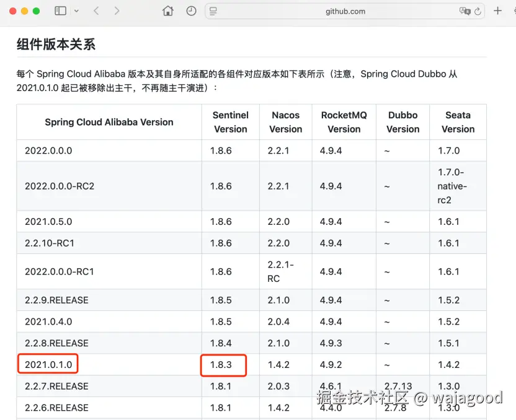Viewport: 516px width, 420px height.
Task: Click Nacos 2.2.1-RC cell
Action: click(x=286, y=271)
